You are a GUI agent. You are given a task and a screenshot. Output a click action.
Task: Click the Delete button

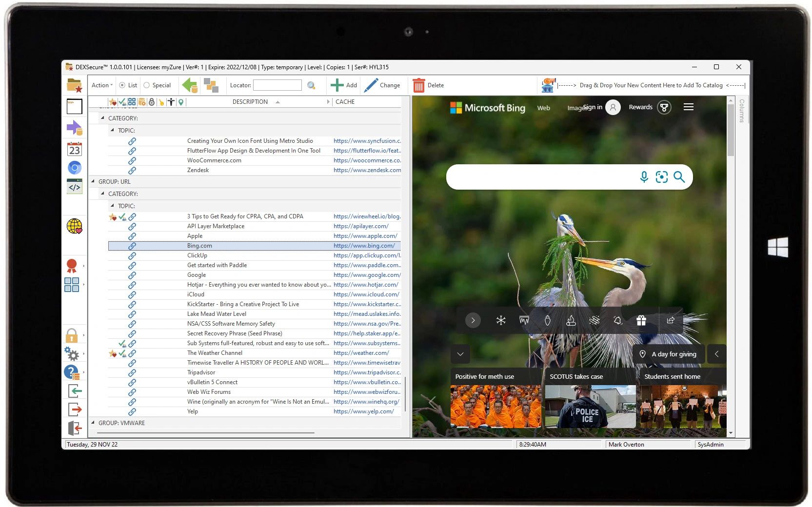coord(428,85)
